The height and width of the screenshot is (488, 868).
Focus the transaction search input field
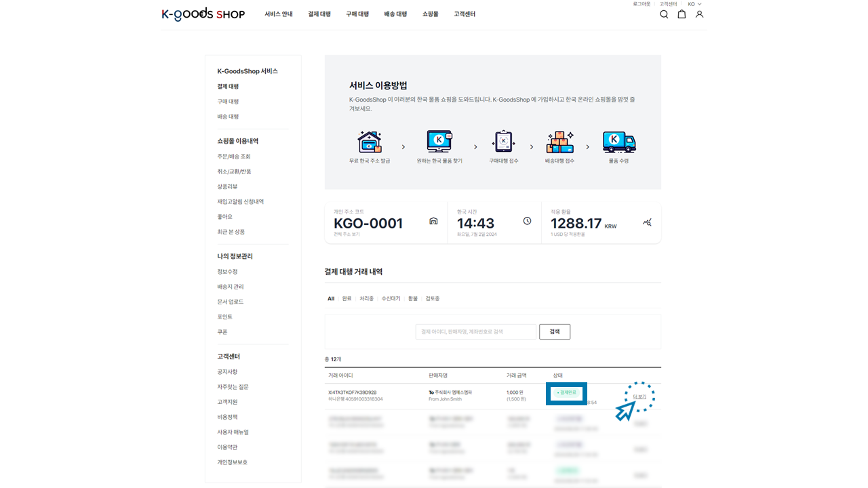(475, 331)
